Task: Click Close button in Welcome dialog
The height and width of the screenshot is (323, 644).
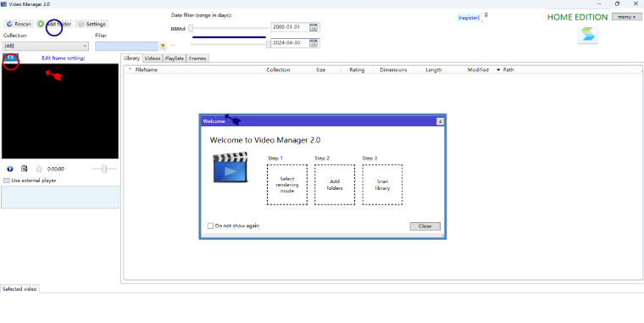Action: [425, 226]
